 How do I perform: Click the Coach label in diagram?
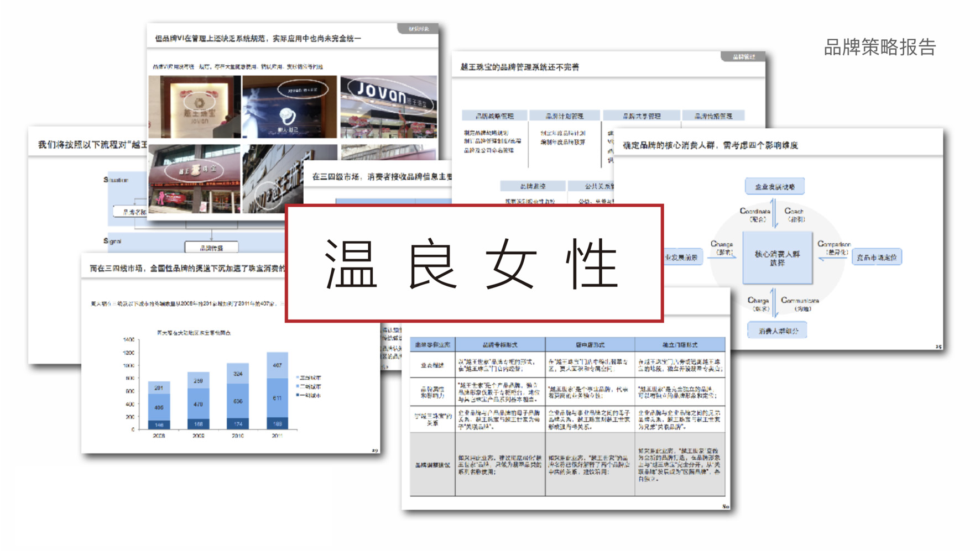[x=794, y=211]
